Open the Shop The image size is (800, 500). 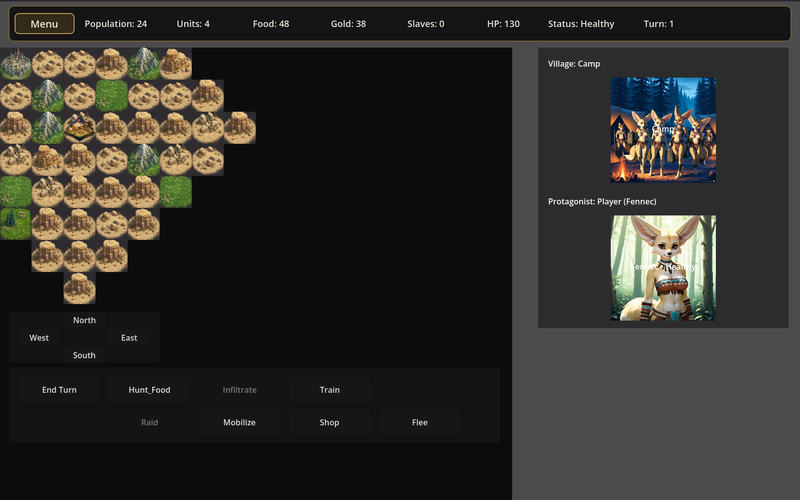point(329,422)
